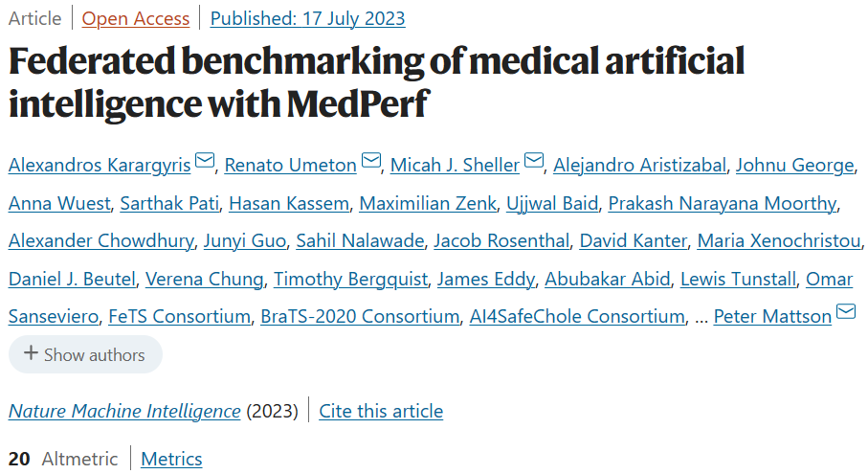868x474 pixels.
Task: Open the Open Access link
Action: click(135, 18)
